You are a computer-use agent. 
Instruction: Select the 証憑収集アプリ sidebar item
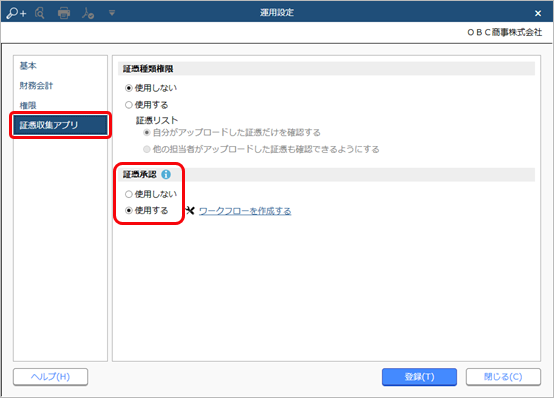pyautogui.click(x=60, y=125)
